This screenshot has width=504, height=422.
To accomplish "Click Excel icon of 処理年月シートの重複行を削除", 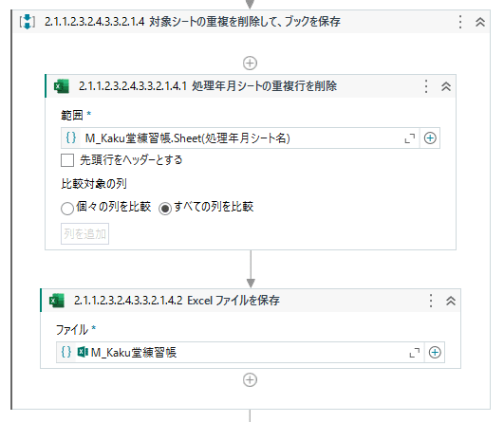I will (x=62, y=86).
